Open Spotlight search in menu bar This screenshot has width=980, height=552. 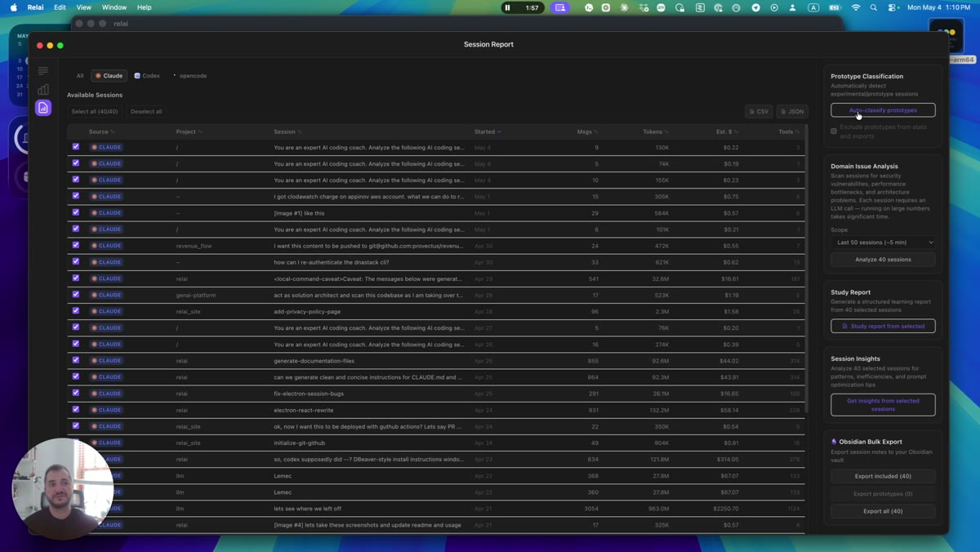(x=874, y=7)
